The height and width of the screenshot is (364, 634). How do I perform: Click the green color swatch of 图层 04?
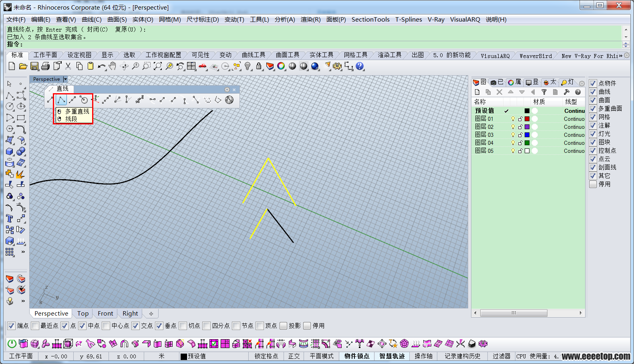point(527,143)
